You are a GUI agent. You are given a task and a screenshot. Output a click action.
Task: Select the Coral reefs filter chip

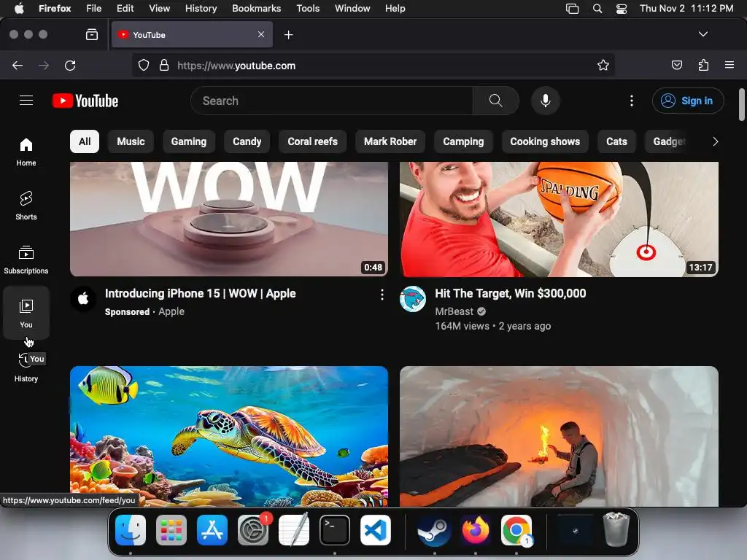point(312,141)
